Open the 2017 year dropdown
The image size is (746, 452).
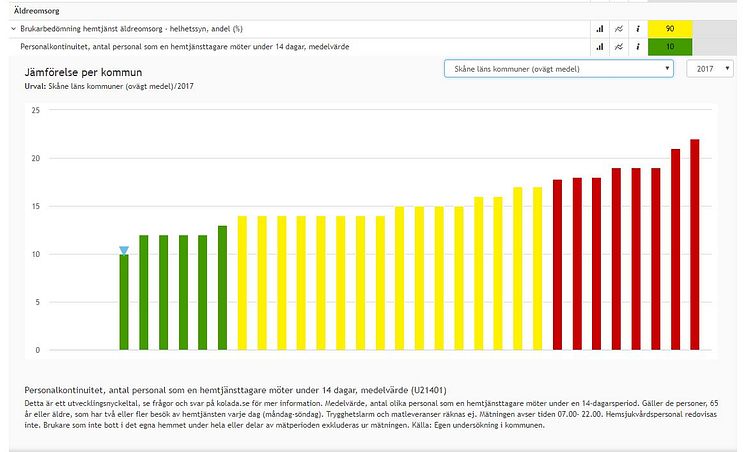tap(710, 68)
